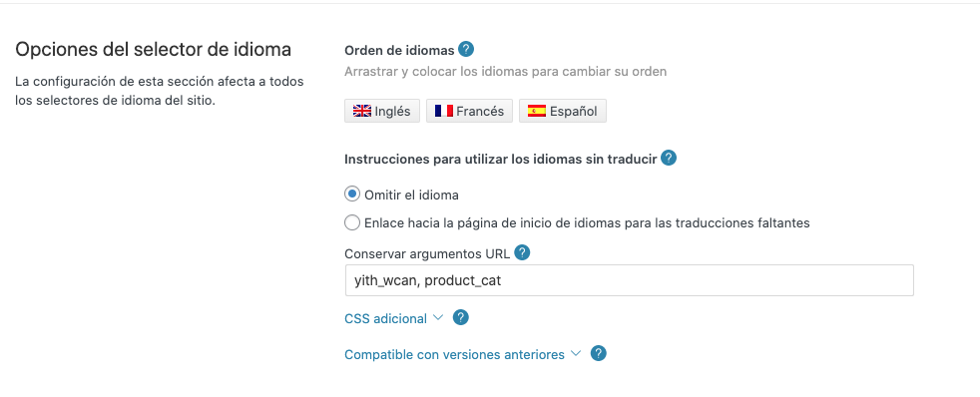The width and height of the screenshot is (980, 397).
Task: Click the UK flag icon
Action: (362, 111)
